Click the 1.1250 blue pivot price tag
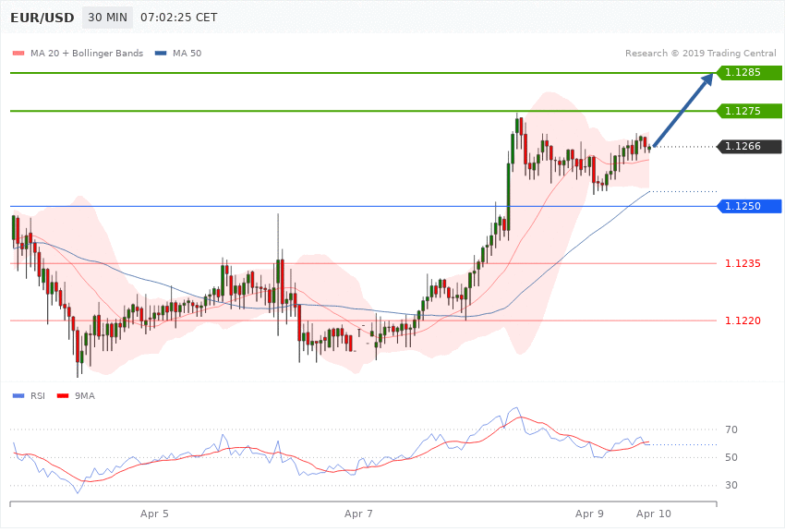This screenshot has height=532, width=785. point(750,206)
